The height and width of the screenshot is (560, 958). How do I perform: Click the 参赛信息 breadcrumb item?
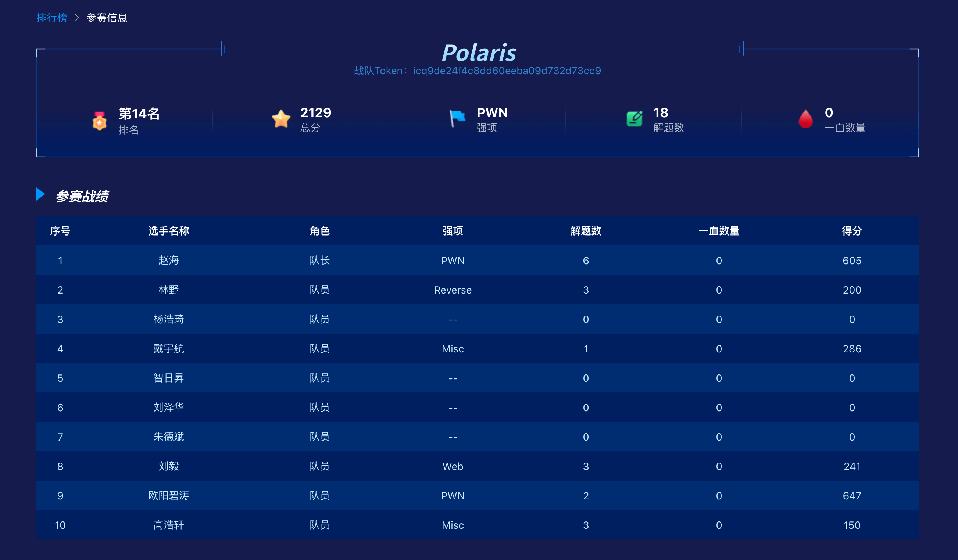point(107,18)
